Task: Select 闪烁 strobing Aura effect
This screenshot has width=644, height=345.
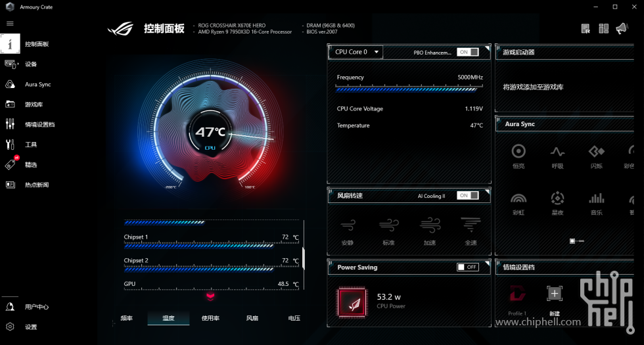Action: [x=597, y=156]
